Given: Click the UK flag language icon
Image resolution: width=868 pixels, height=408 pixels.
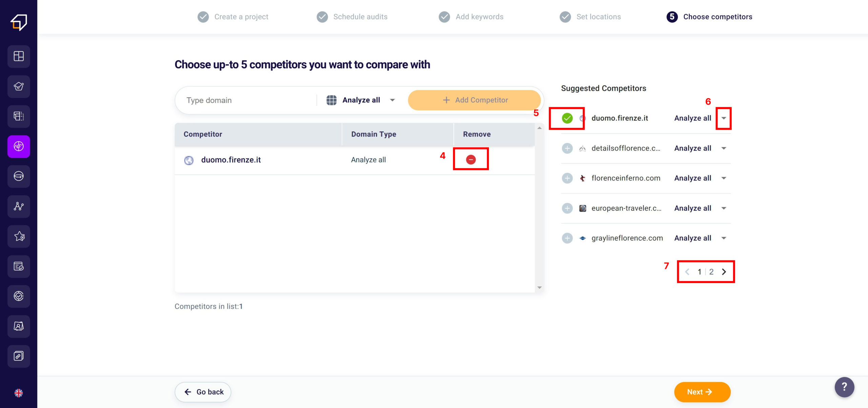Looking at the screenshot, I should point(19,393).
